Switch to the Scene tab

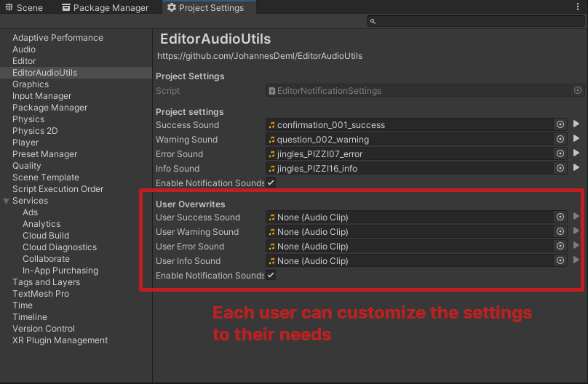(24, 7)
